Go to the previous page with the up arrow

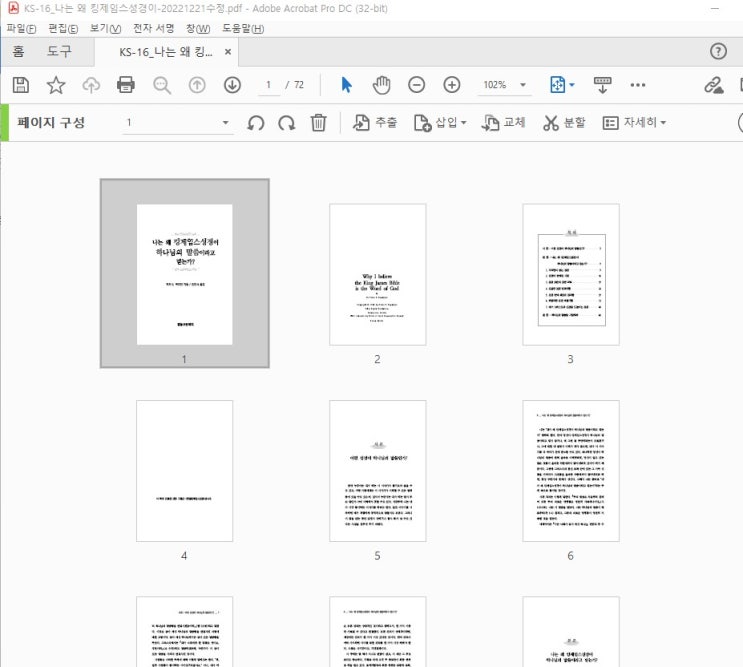click(x=197, y=85)
